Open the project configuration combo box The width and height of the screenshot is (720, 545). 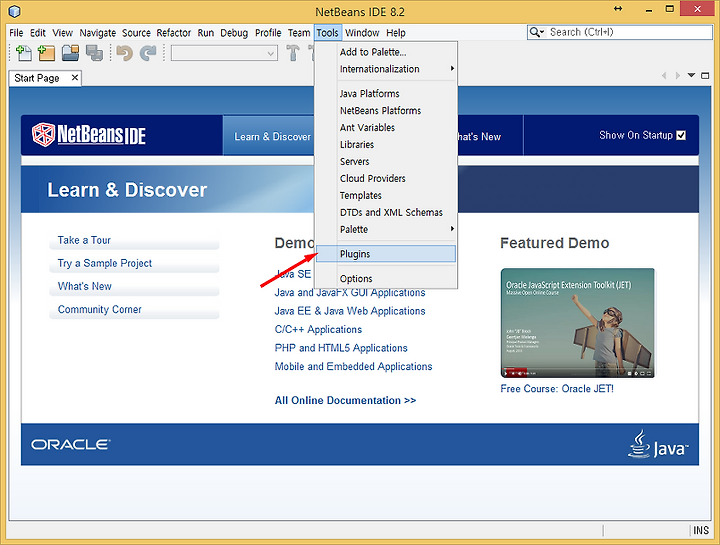pos(224,53)
